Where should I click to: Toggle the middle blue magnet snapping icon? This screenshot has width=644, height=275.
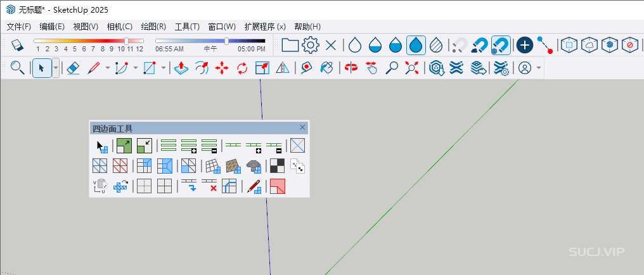(x=480, y=45)
